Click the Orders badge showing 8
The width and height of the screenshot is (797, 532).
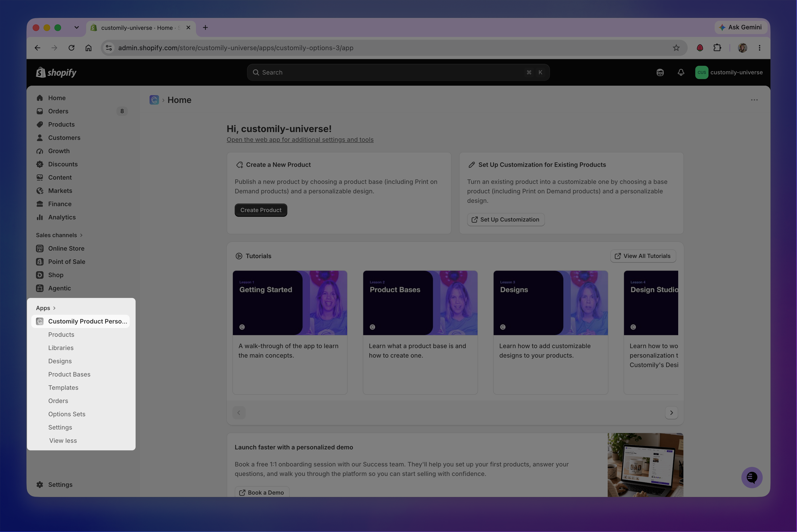tap(122, 111)
